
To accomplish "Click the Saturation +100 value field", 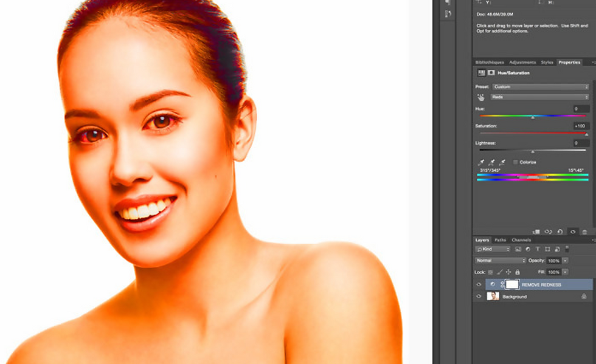I will (581, 126).
